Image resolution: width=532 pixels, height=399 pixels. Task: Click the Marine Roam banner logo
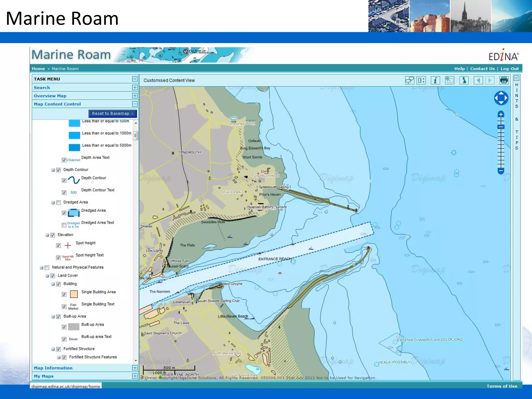click(x=71, y=55)
